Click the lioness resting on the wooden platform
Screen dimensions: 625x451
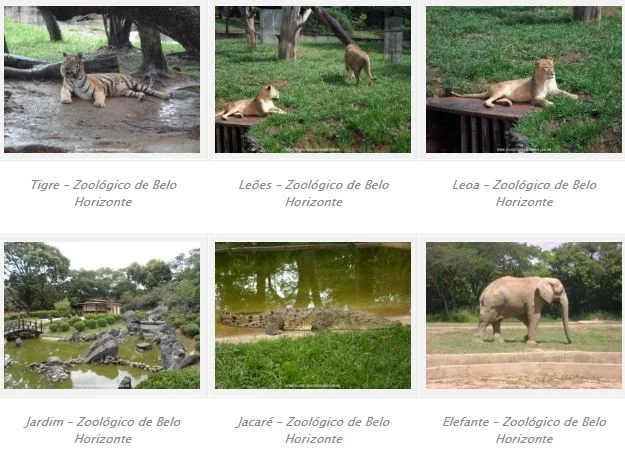[x=518, y=86]
